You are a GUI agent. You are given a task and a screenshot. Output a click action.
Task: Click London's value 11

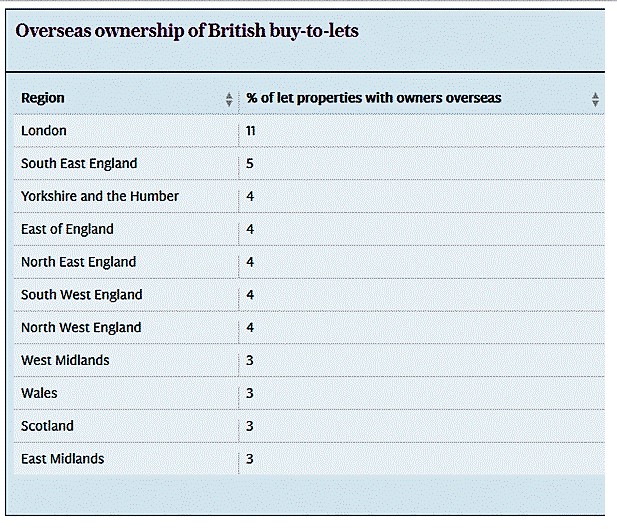tap(251, 131)
